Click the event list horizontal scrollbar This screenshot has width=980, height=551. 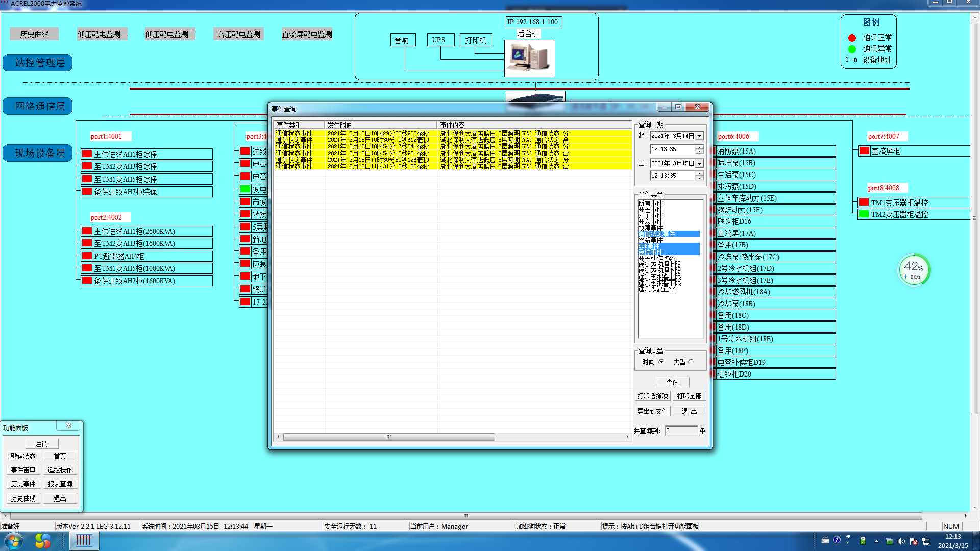[389, 437]
